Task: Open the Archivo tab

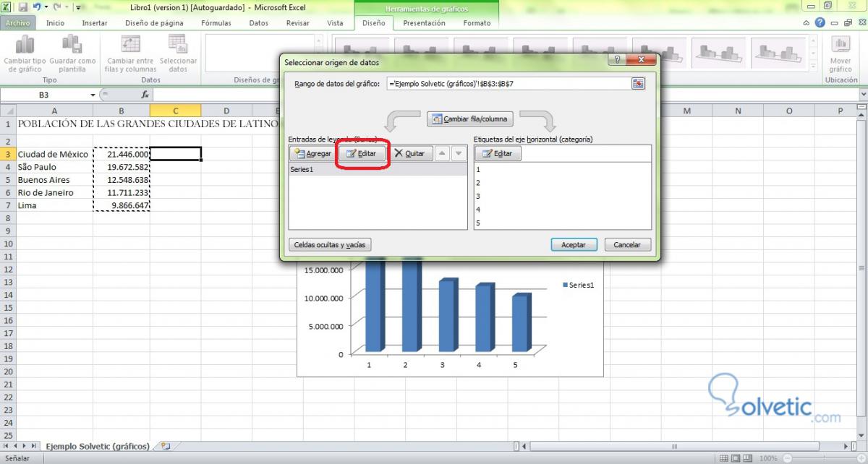Action: [x=18, y=23]
